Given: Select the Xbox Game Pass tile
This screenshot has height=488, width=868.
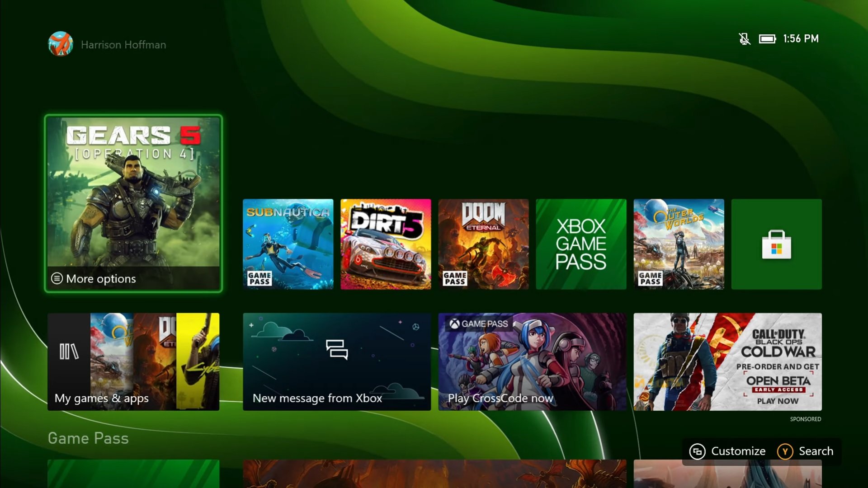Looking at the screenshot, I should (581, 244).
